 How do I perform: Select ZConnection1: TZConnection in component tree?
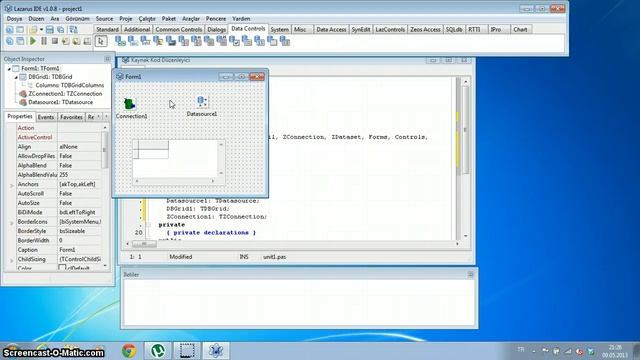coord(65,93)
